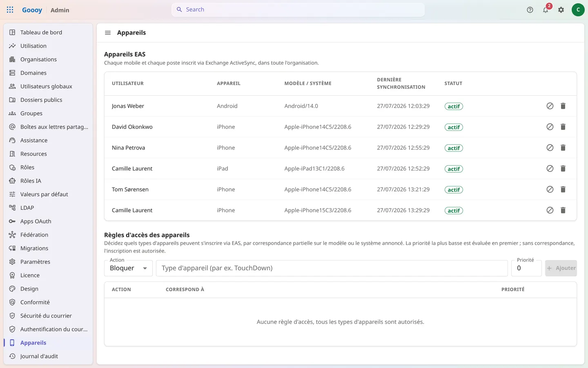This screenshot has height=368, width=588.
Task: Open Domaines in the sidebar
Action: point(48,73)
